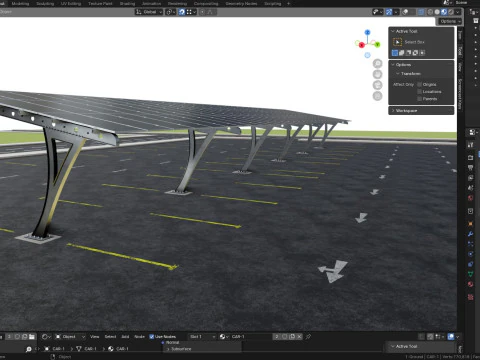Click the Select Box tool icon
Screen dimensions: 480x360
pyautogui.click(x=397, y=42)
